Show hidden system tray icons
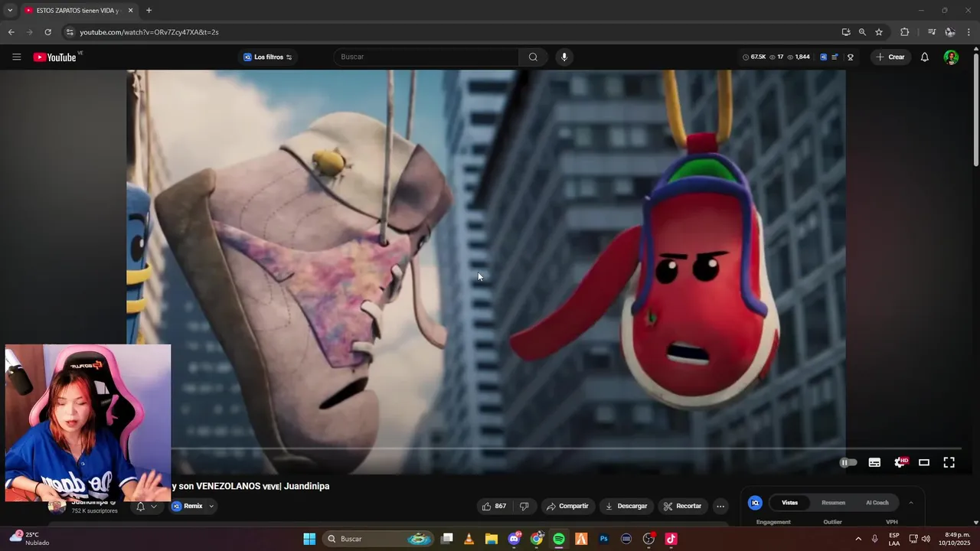980x551 pixels. pyautogui.click(x=857, y=539)
